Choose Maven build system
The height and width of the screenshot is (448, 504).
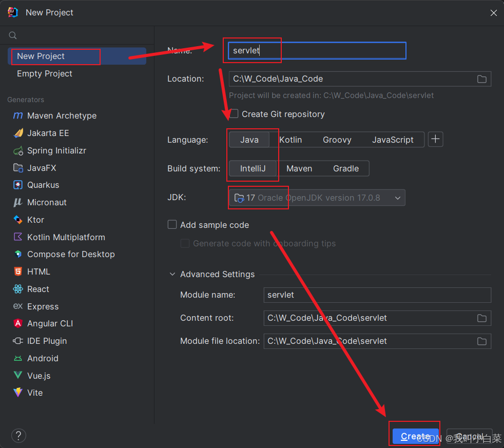tap(299, 168)
